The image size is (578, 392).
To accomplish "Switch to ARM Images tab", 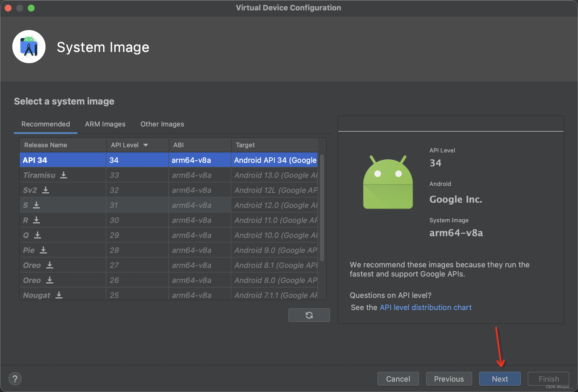I will tap(105, 124).
